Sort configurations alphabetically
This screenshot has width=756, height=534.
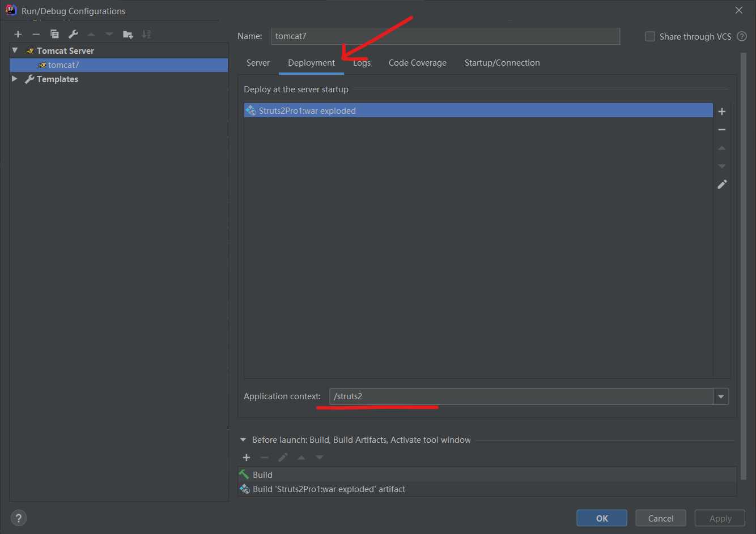(146, 35)
